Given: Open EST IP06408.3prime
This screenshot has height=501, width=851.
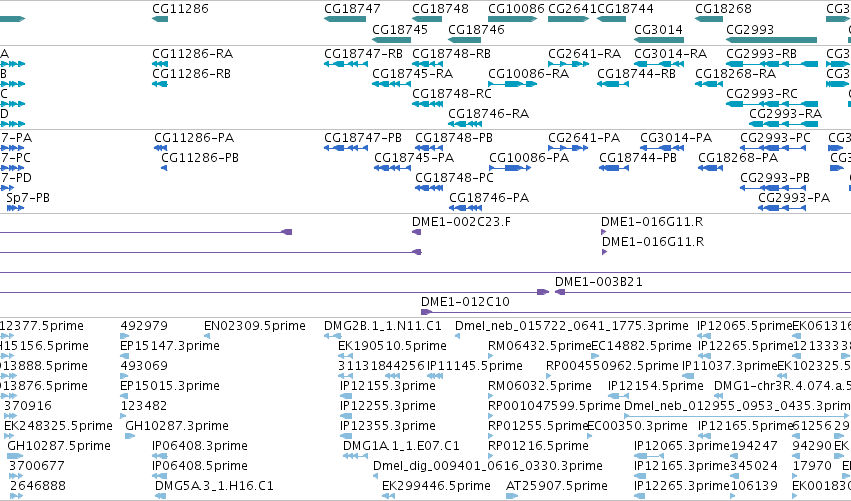Looking at the screenshot, I should 200,446.
